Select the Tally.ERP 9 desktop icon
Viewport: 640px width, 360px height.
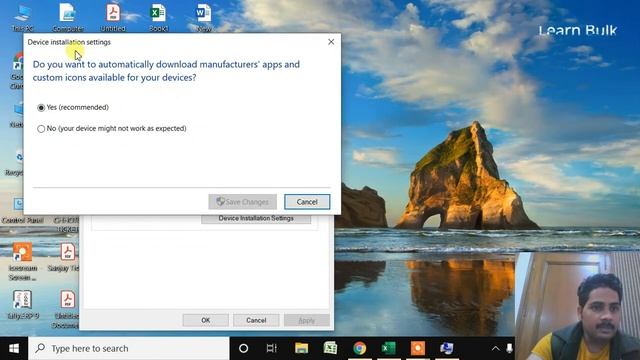pos(22,304)
